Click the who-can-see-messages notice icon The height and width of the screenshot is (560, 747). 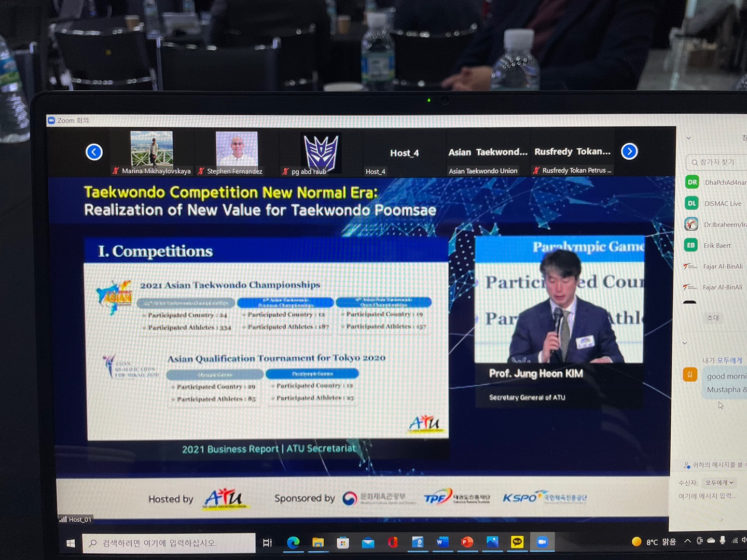click(x=687, y=465)
